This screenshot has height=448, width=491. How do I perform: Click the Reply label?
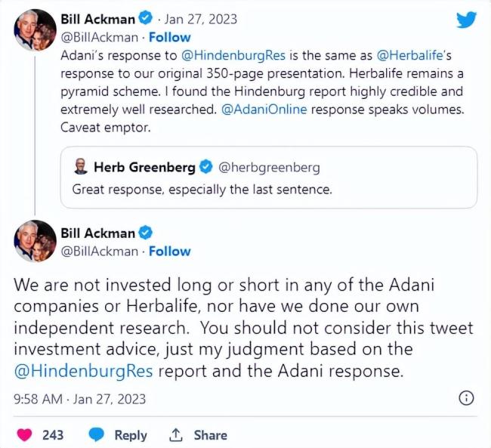click(130, 435)
